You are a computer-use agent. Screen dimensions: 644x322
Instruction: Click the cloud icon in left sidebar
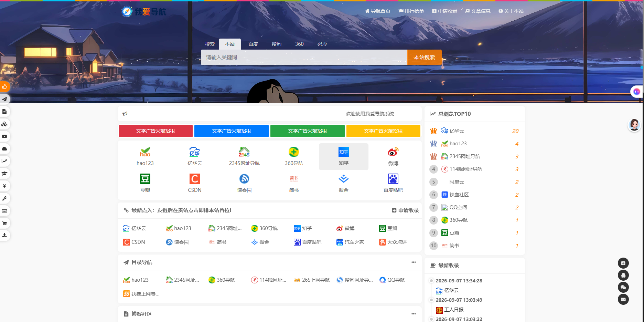tap(4, 149)
